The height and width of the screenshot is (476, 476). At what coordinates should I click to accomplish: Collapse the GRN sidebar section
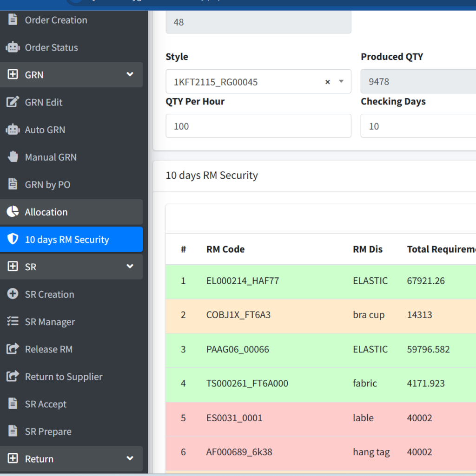130,75
